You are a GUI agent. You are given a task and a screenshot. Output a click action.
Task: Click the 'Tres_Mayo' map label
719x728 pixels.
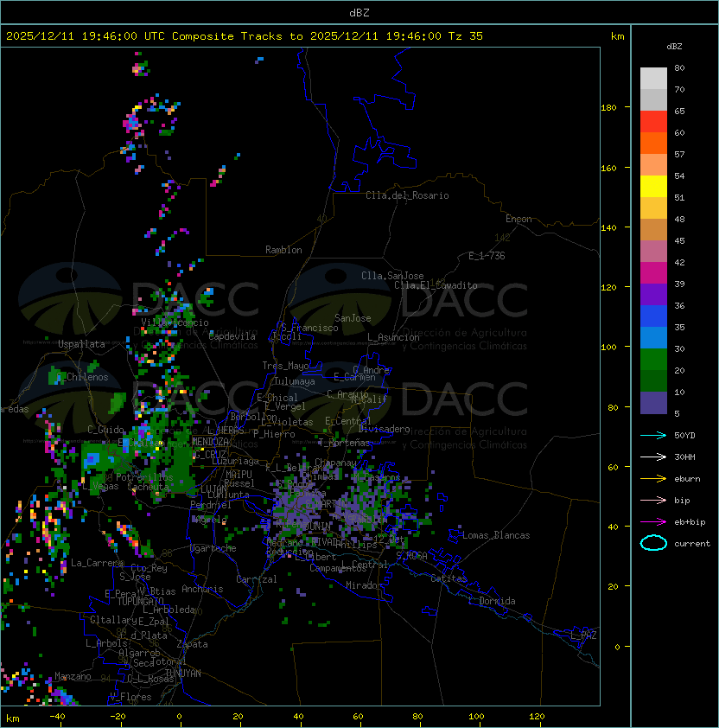click(285, 366)
